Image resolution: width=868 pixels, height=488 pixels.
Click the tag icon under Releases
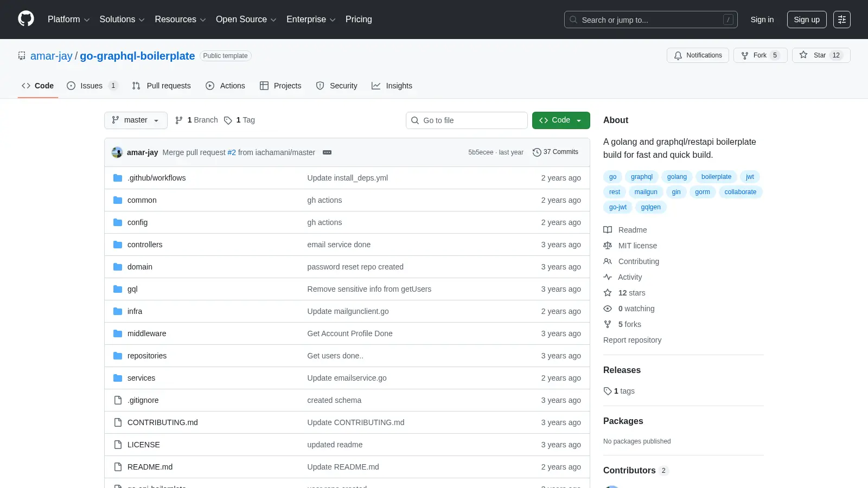pos(608,391)
